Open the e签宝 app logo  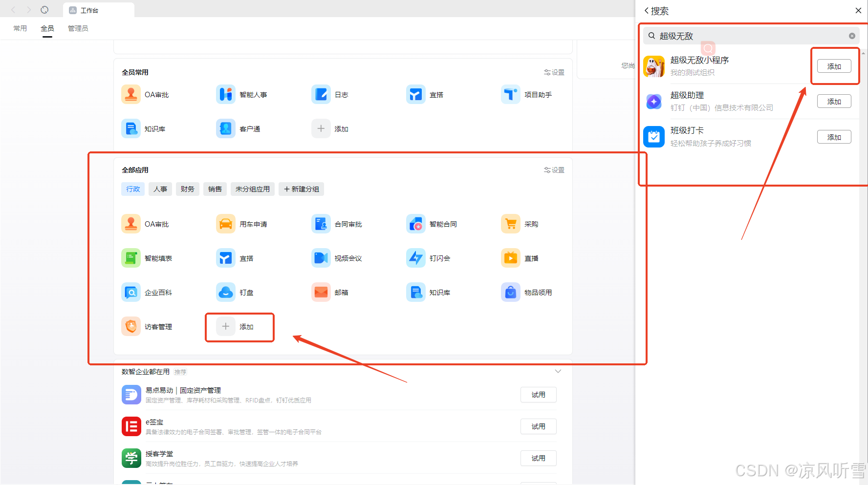click(x=131, y=426)
